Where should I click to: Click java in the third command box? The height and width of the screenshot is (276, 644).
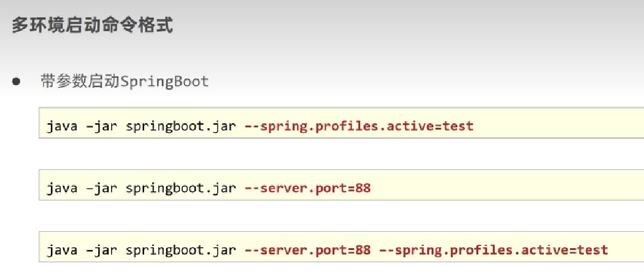[x=62, y=250]
